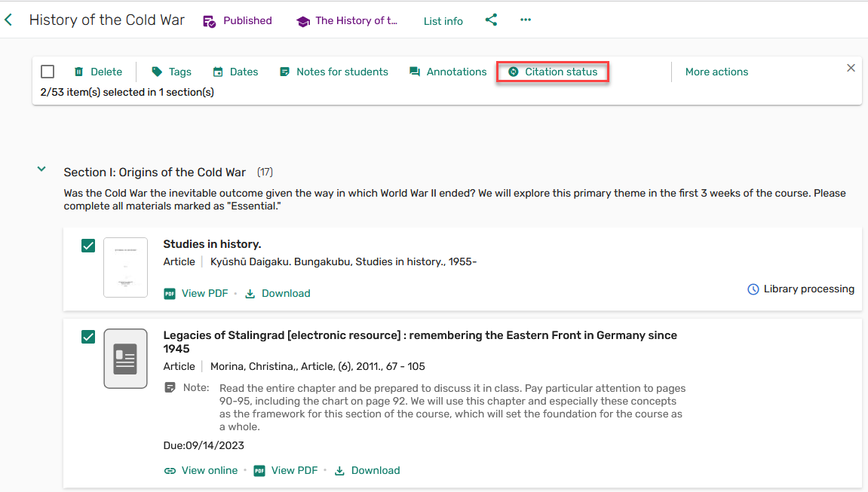Click the Annotations speech bubble icon
The height and width of the screenshot is (492, 868).
tap(415, 72)
